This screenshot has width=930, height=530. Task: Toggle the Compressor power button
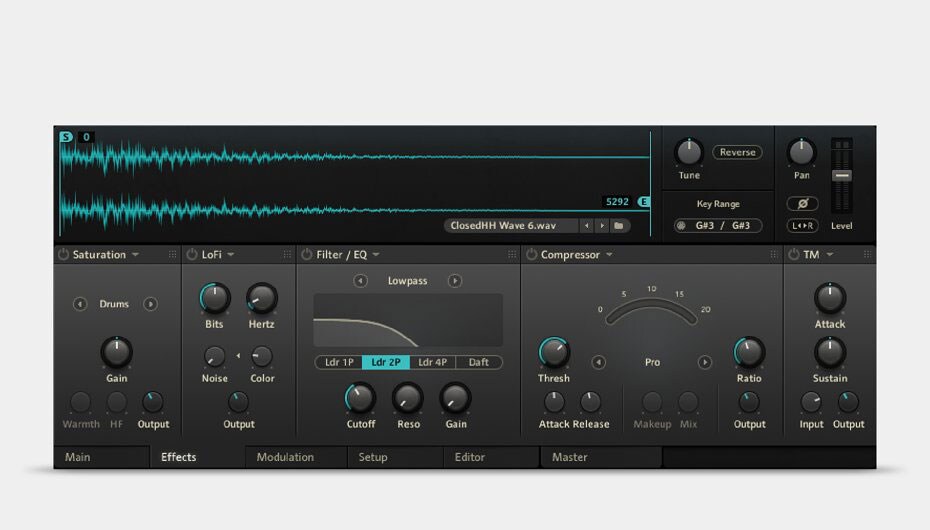(x=531, y=255)
